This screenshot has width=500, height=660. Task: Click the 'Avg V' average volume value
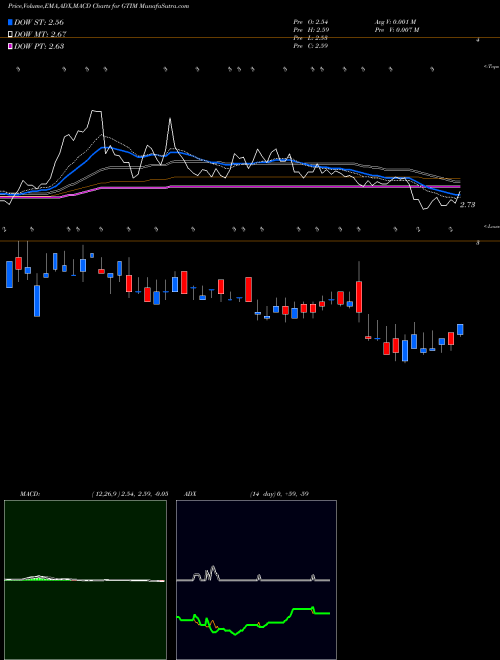pyautogui.click(x=395, y=21)
